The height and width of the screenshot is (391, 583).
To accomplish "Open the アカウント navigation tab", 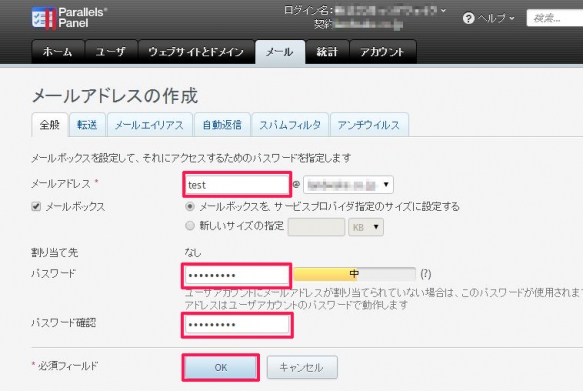I will [x=382, y=52].
